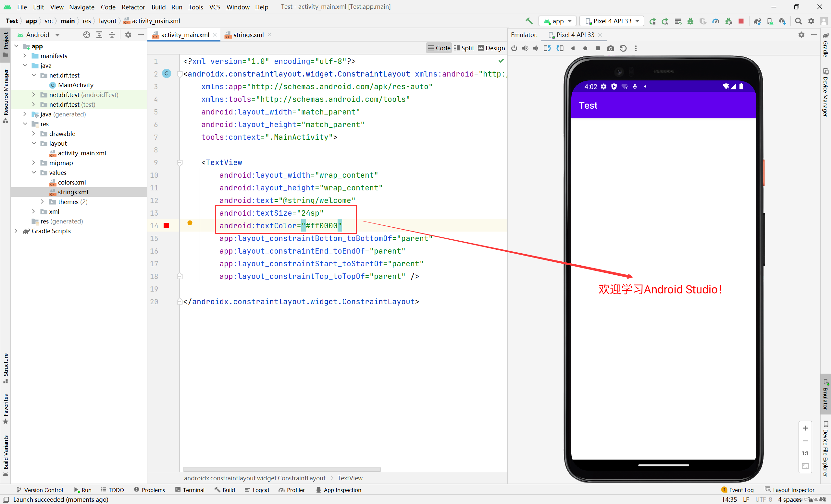Open Search Everywhere magnifier
831x504 pixels.
[798, 21]
